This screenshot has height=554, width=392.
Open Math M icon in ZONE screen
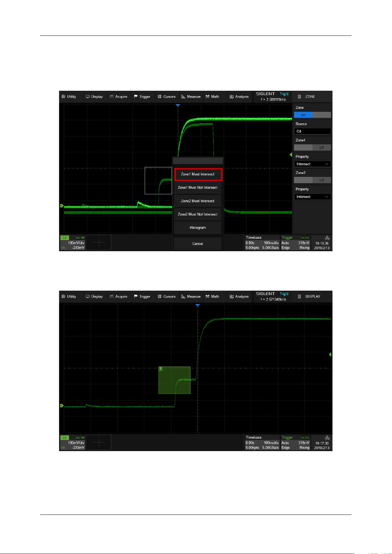click(x=208, y=97)
